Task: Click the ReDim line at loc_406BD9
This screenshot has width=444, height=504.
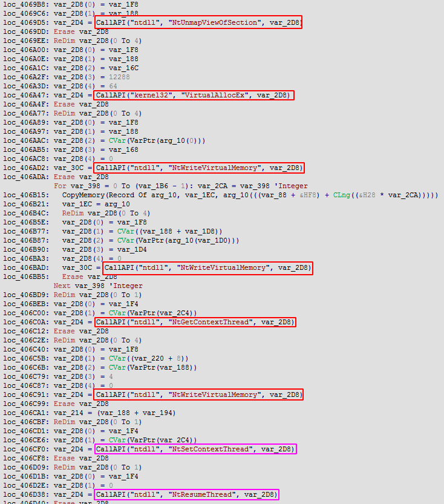Action: [x=97, y=295]
